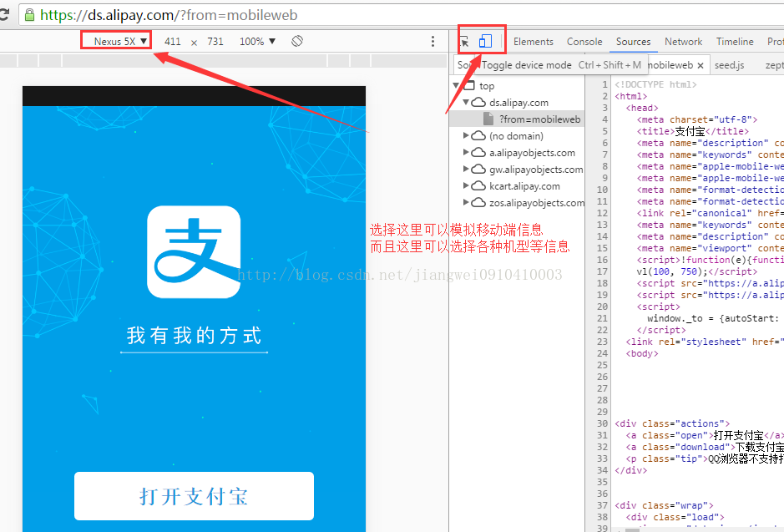Click the a.alipayobjects.com cloud icon
784x532 pixels.
tap(478, 152)
